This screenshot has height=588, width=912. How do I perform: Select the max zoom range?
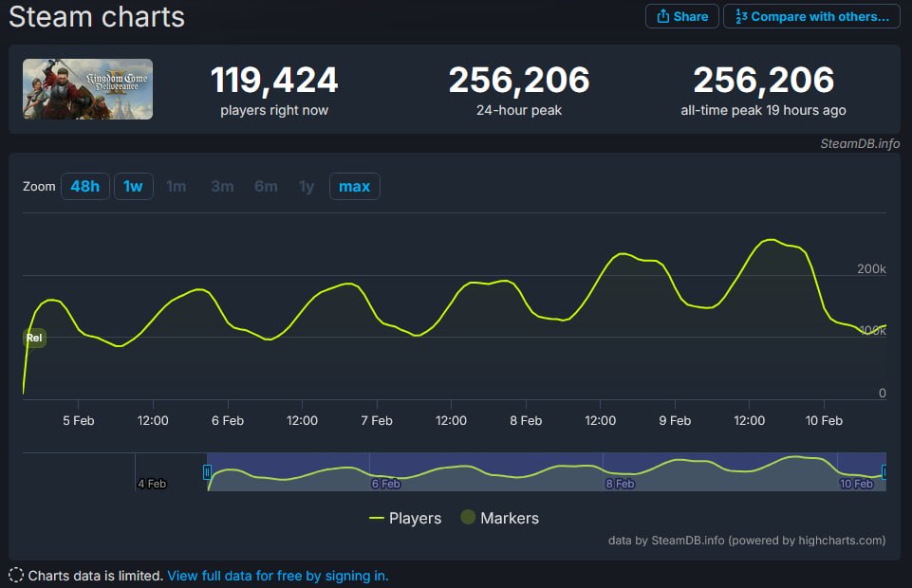click(354, 186)
